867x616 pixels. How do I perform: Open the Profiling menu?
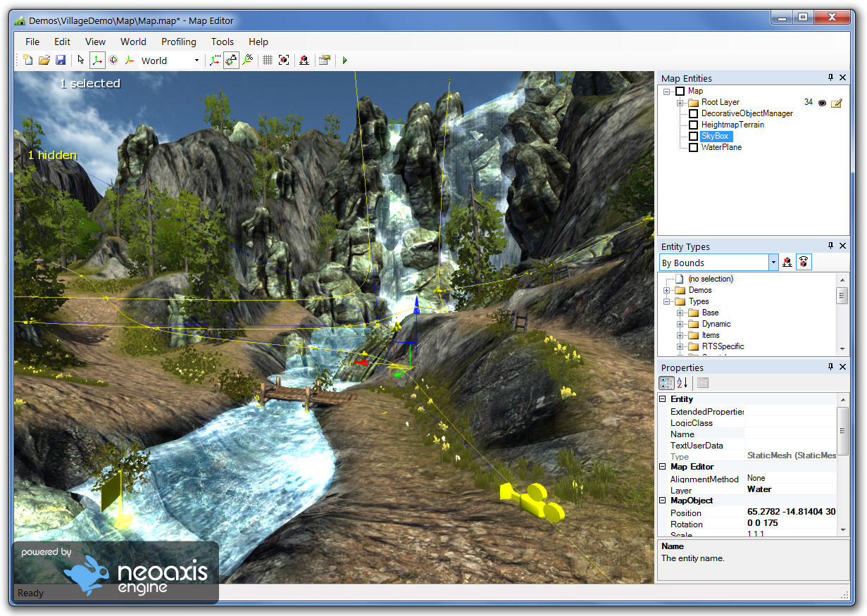click(178, 42)
